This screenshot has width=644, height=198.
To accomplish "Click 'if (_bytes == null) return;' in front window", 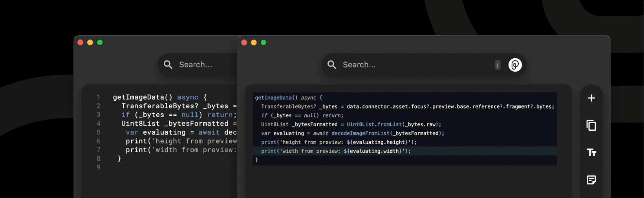I will point(302,115).
